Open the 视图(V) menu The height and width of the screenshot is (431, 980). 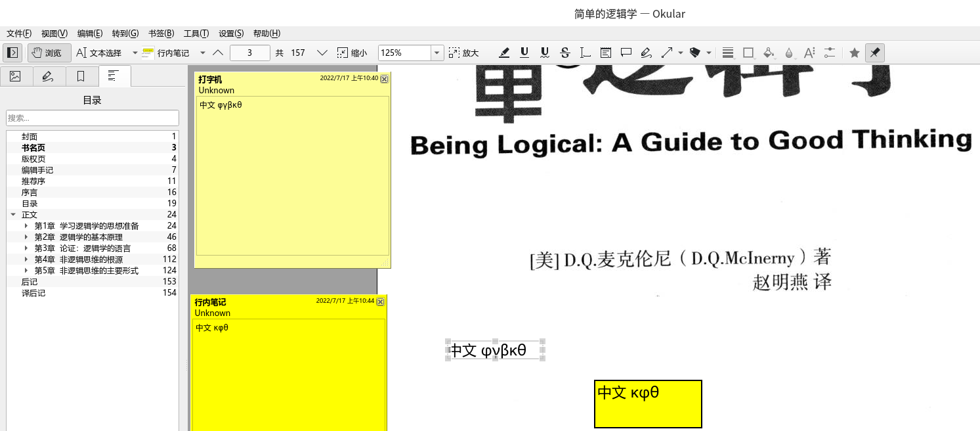click(x=54, y=34)
